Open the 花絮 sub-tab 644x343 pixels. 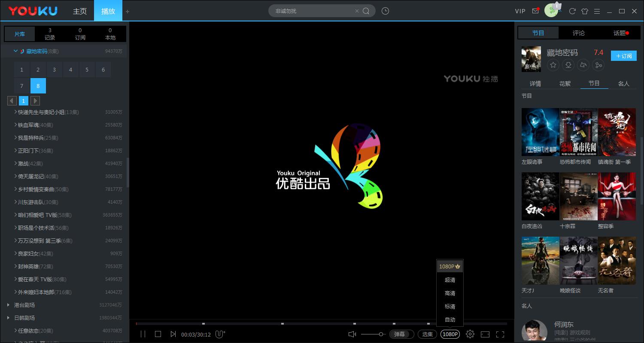[565, 84]
